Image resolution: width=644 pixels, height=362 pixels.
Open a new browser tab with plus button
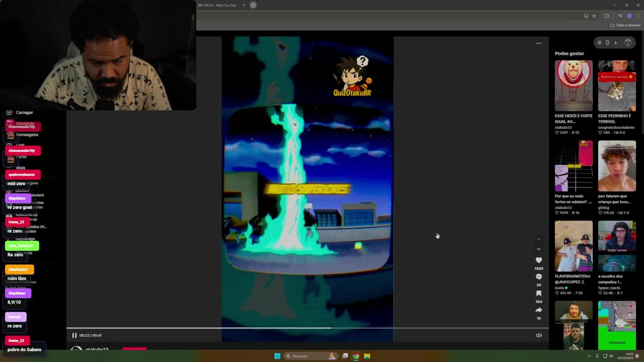click(253, 5)
